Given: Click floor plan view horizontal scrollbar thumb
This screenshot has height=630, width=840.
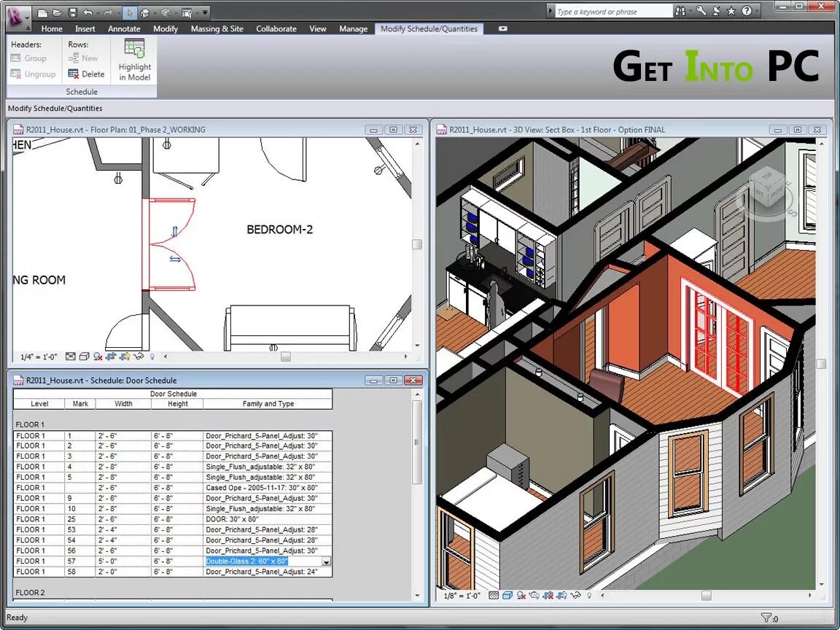Looking at the screenshot, I should coord(286,357).
